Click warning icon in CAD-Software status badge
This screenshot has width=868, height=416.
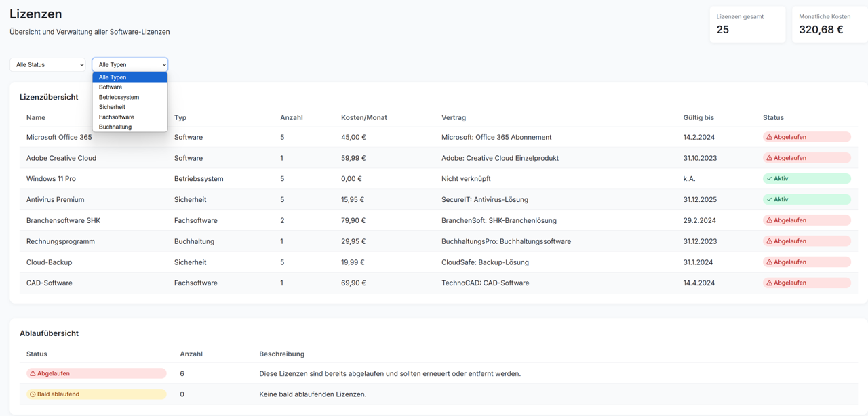click(769, 283)
